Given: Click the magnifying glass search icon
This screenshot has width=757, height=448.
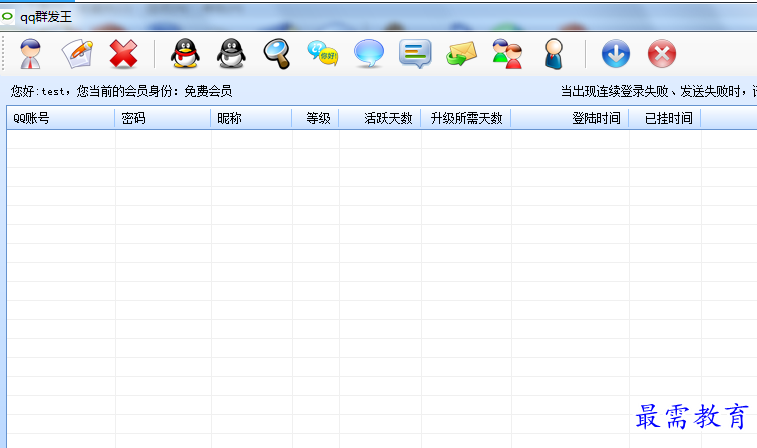Looking at the screenshot, I should (277, 54).
